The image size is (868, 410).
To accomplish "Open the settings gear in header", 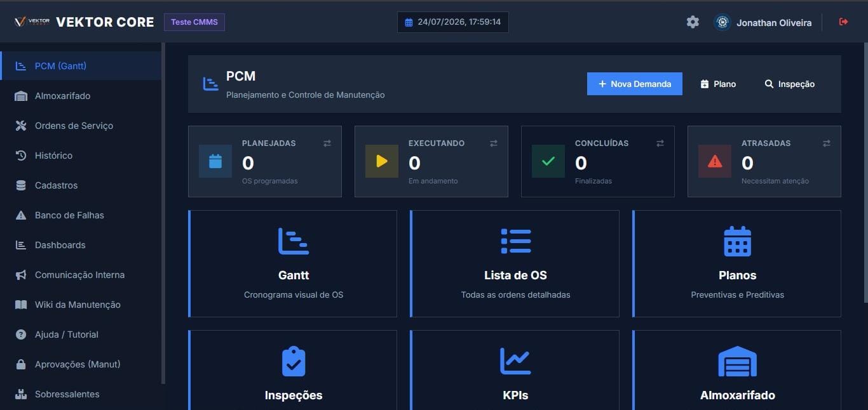I will [693, 22].
